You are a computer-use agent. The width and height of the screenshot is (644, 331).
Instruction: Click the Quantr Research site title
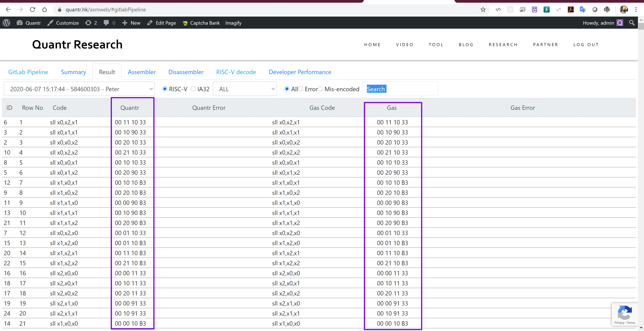[77, 44]
